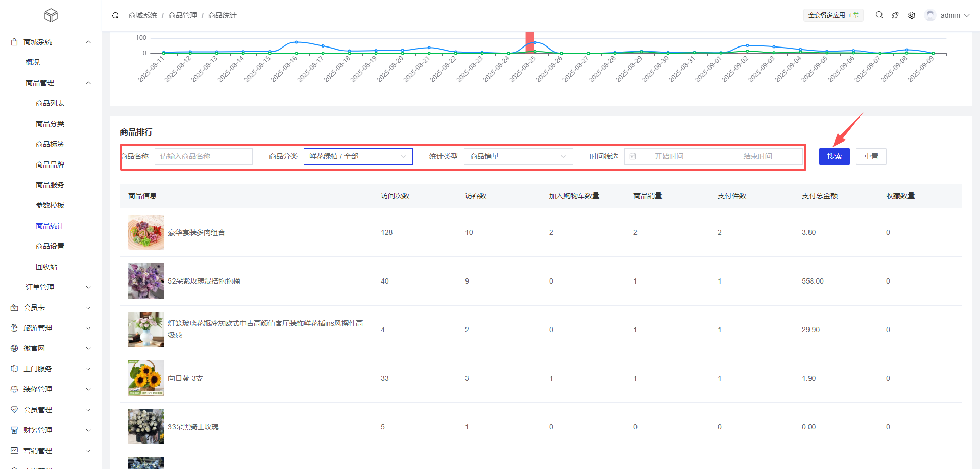Click the blue 搜索 button

(834, 156)
